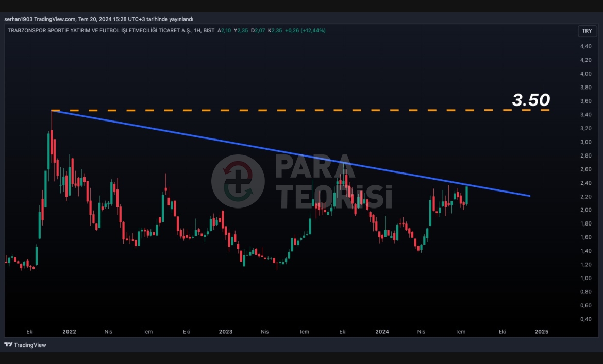
Task: Click the 0,80 price axis label
Action: pyautogui.click(x=585, y=292)
